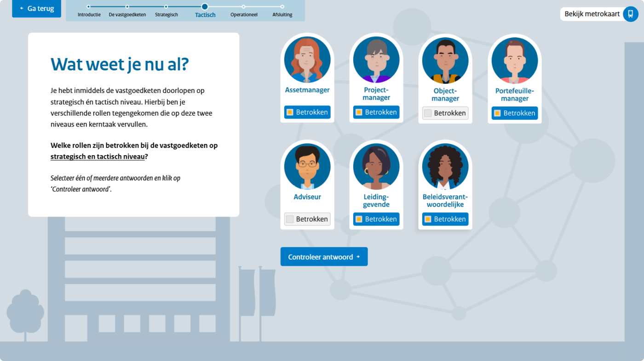644x361 pixels.
Task: Click the Ga terug button
Action: 36,9
